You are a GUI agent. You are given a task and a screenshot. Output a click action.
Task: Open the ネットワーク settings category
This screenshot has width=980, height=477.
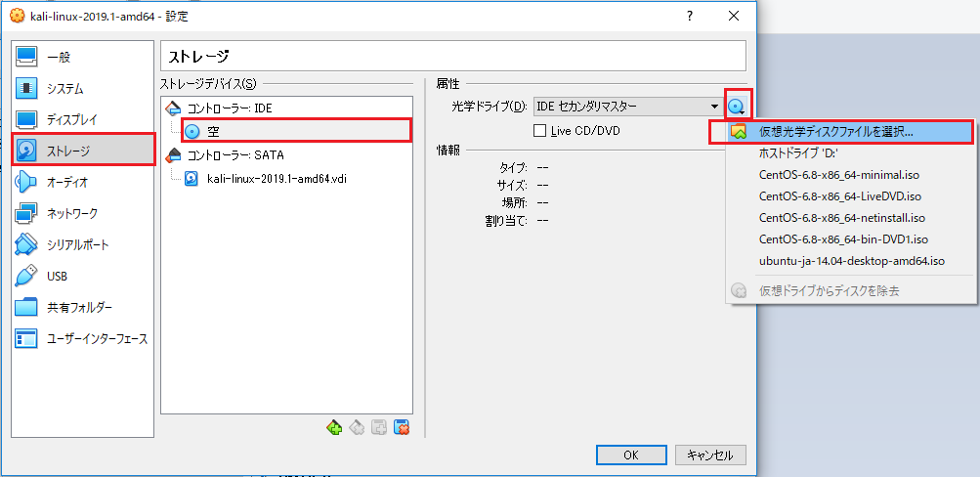[x=83, y=214]
